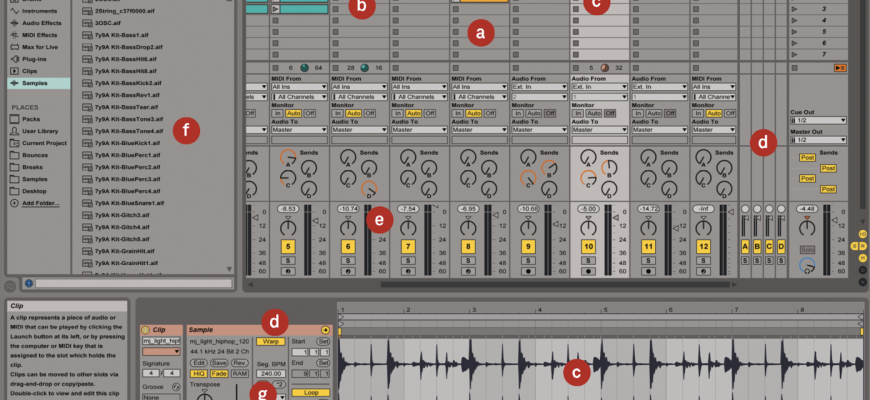Screen dimensions: 870x400
Task: Open the Max for Live category
Action: (x=38, y=45)
